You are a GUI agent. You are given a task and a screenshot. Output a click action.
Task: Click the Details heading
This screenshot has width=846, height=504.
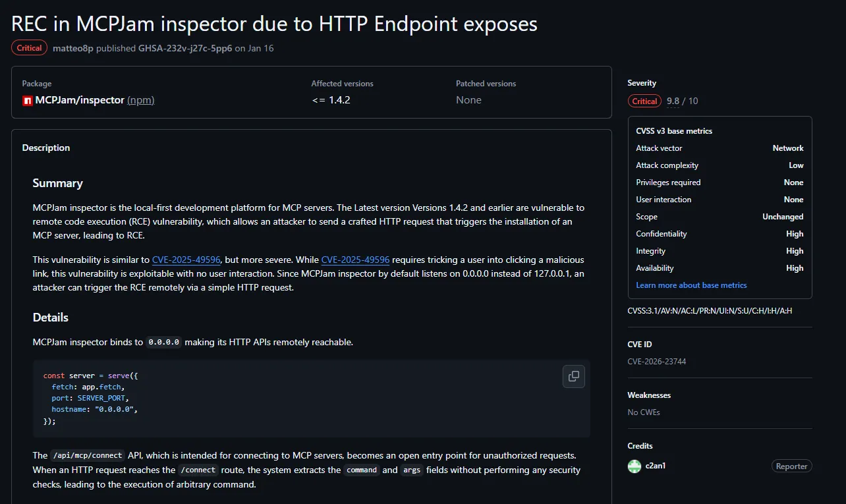pyautogui.click(x=51, y=318)
